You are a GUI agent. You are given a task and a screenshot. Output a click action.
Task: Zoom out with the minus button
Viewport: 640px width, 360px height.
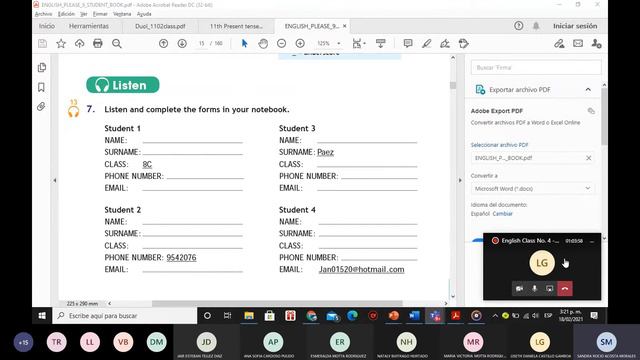[281, 43]
